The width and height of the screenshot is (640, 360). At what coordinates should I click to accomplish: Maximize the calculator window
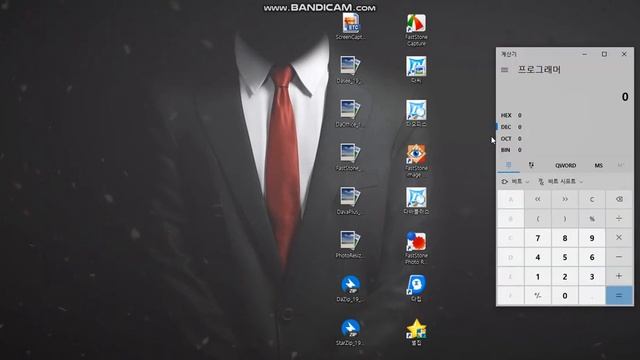coord(604,54)
